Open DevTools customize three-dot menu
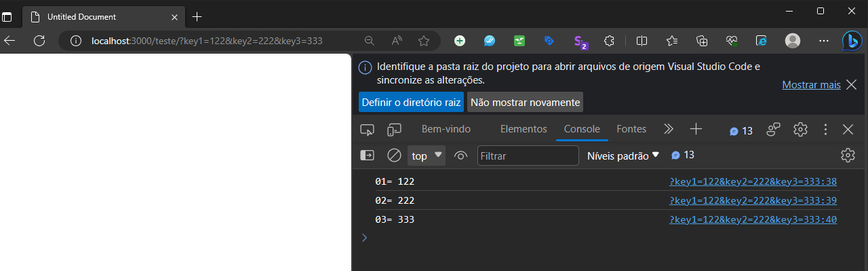The image size is (868, 271). (825, 129)
